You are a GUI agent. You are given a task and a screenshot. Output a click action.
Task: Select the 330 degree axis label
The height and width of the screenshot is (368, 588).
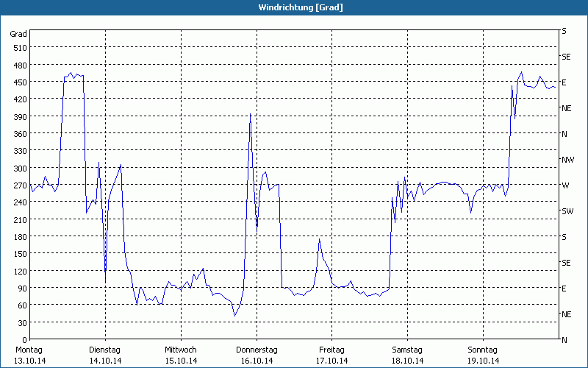21,151
